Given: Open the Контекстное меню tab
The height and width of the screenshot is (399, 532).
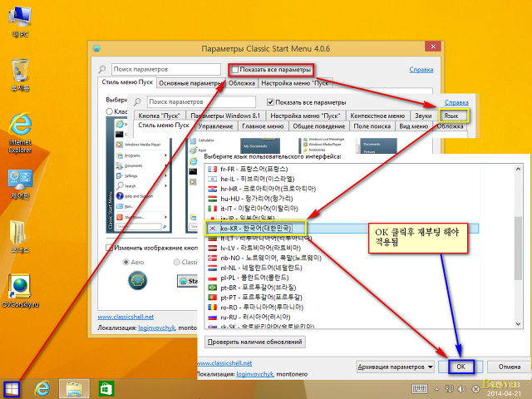Looking at the screenshot, I should pyautogui.click(x=377, y=116).
